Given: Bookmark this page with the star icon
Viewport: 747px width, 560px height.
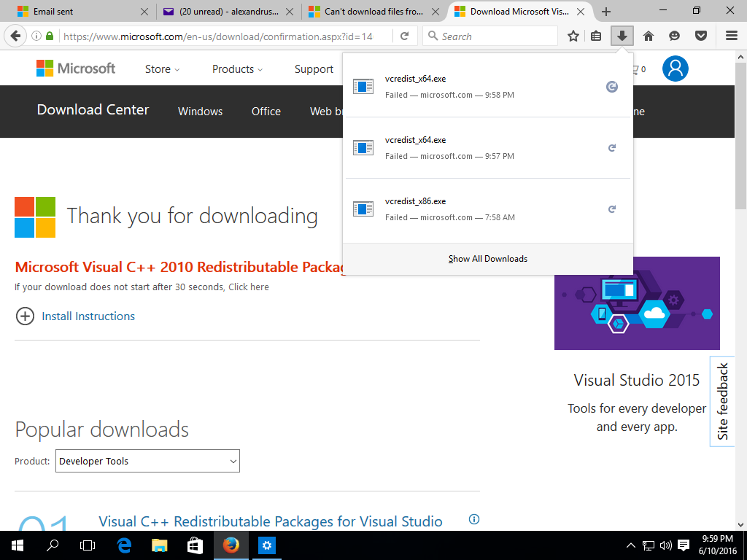Looking at the screenshot, I should click(x=573, y=36).
